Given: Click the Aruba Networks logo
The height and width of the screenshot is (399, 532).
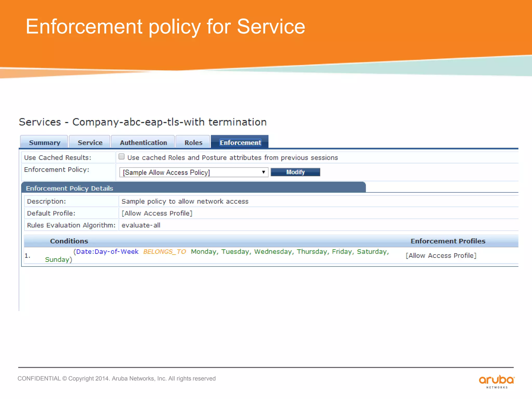Looking at the screenshot, I should [497, 382].
